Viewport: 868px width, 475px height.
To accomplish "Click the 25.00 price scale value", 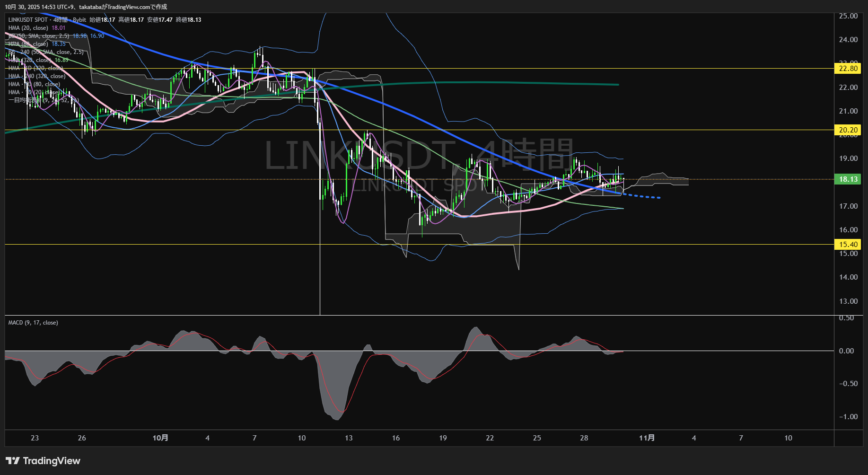I will [848, 16].
